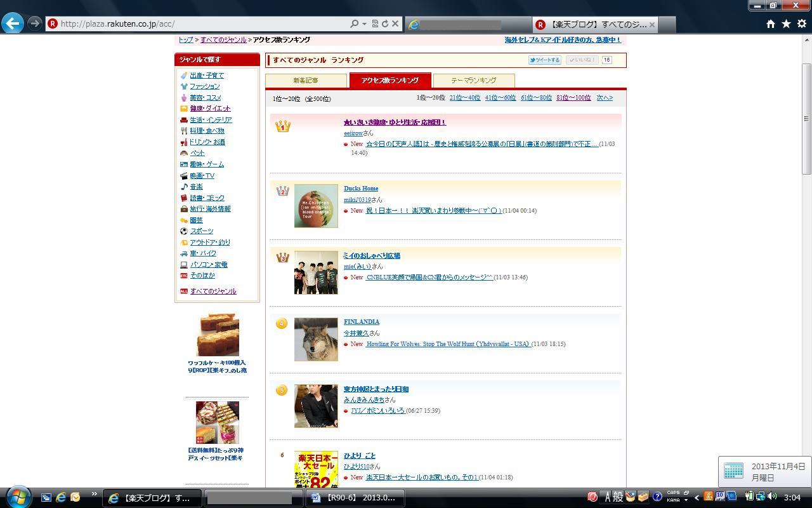Switch to the 新着記事 tab

(x=306, y=81)
